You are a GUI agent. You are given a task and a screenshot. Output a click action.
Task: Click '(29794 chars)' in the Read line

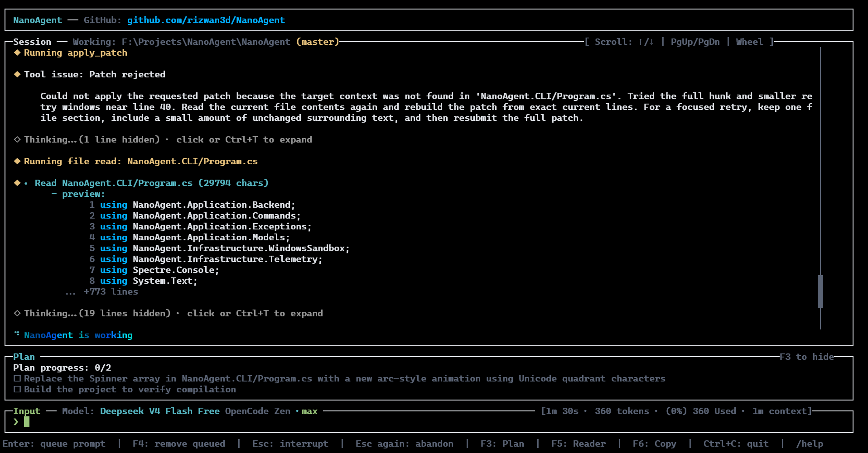pos(233,183)
